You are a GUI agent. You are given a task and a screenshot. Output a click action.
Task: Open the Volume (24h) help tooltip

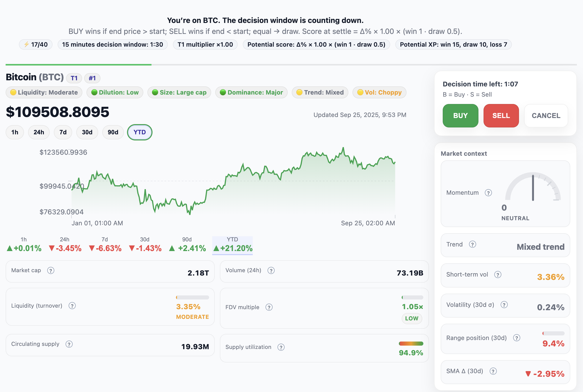(x=271, y=271)
